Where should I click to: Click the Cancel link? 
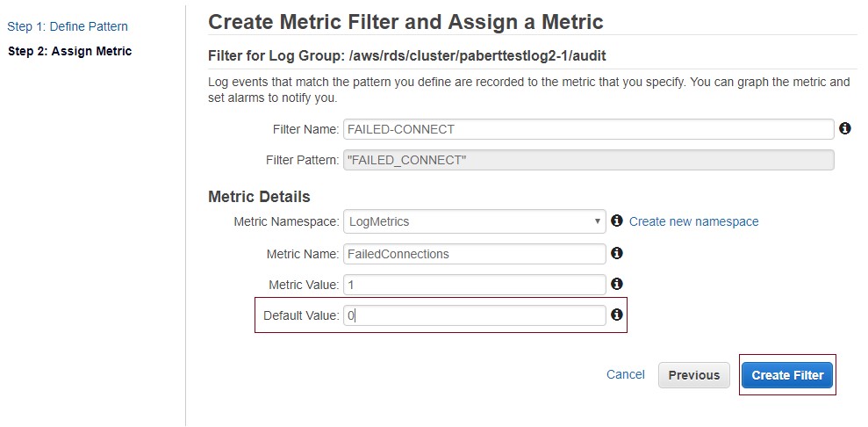click(x=626, y=374)
